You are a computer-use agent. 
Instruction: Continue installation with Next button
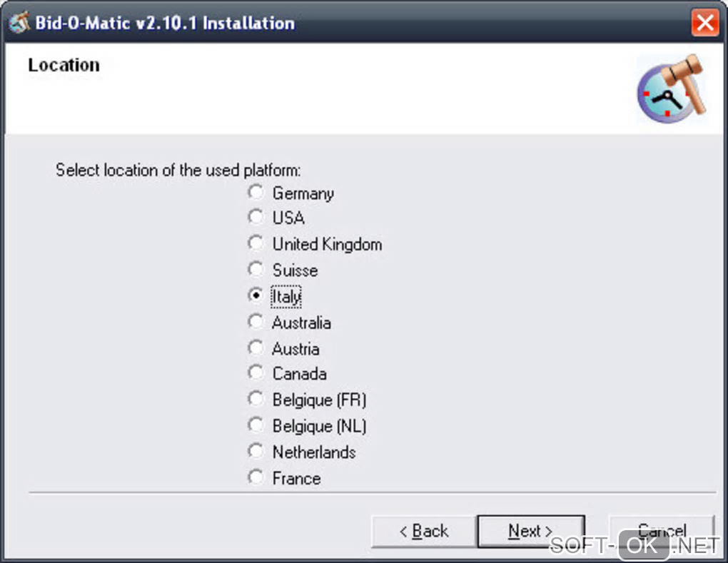[x=531, y=531]
